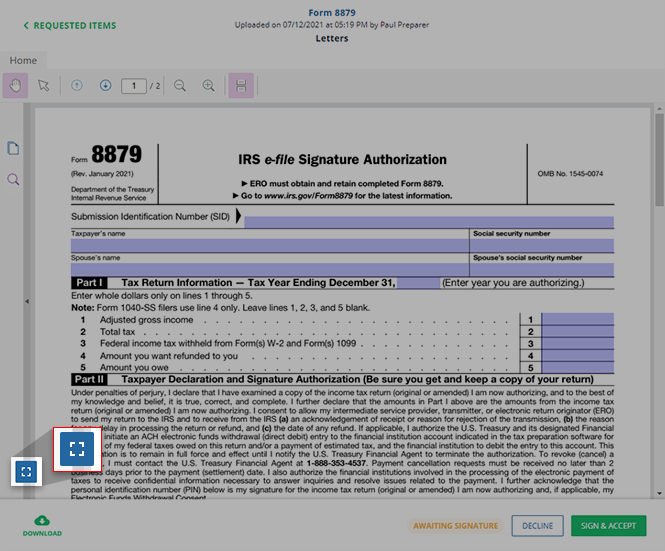Click the OMB No. 1545-0074 text
Image resolution: width=665 pixels, height=551 pixels.
click(570, 173)
